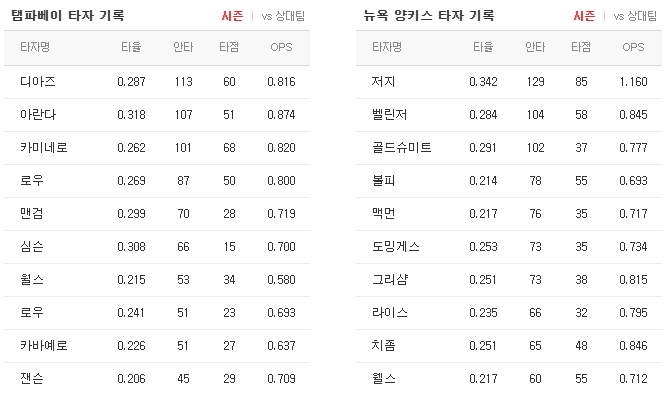Viewport: 666px width, 412px height.
Task: Select batter 볼피 row
Action: tap(509, 181)
